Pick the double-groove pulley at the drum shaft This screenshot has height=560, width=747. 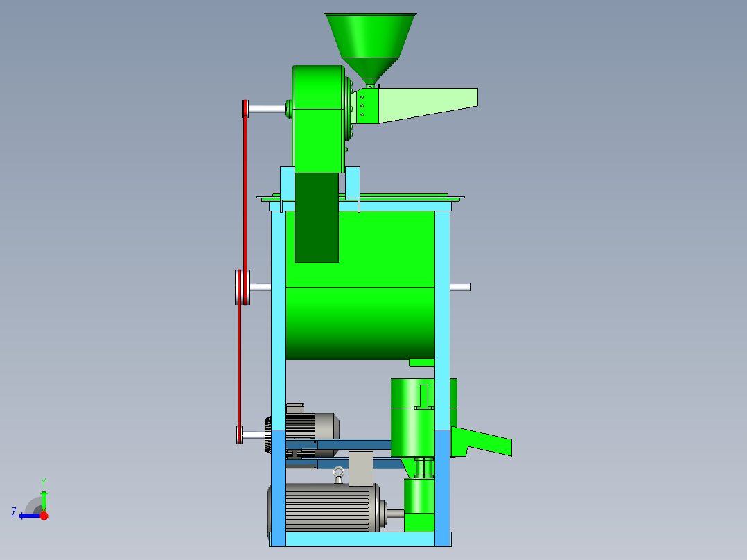(243, 287)
